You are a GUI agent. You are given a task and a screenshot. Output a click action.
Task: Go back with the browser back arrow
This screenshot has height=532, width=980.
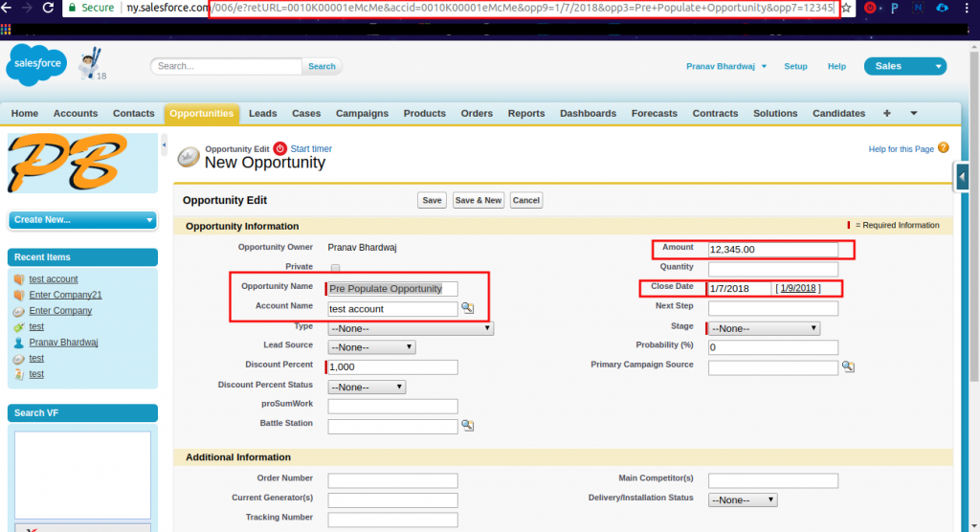coord(7,8)
